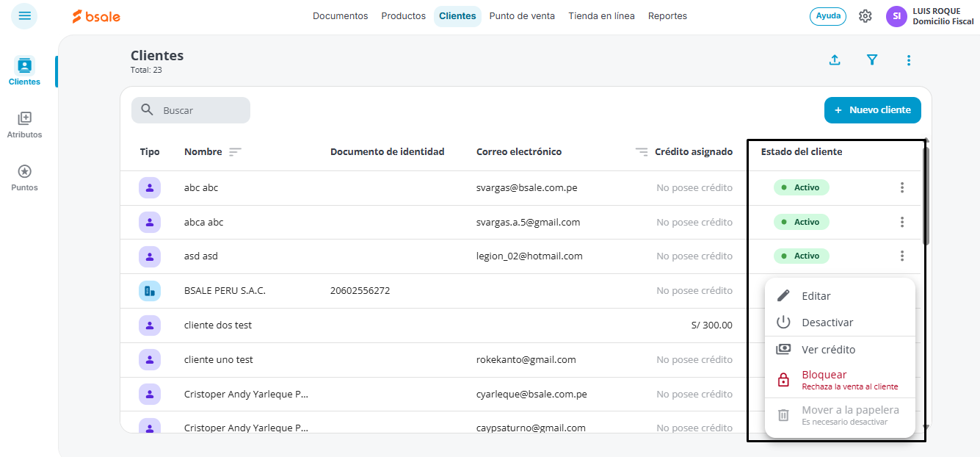Click the upload clients icon
The height and width of the screenshot is (457, 980).
coord(835,60)
